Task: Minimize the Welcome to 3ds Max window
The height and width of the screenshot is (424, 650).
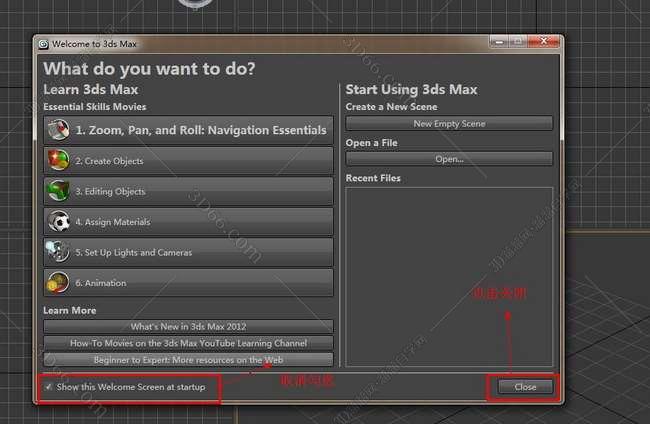Action: [500, 42]
